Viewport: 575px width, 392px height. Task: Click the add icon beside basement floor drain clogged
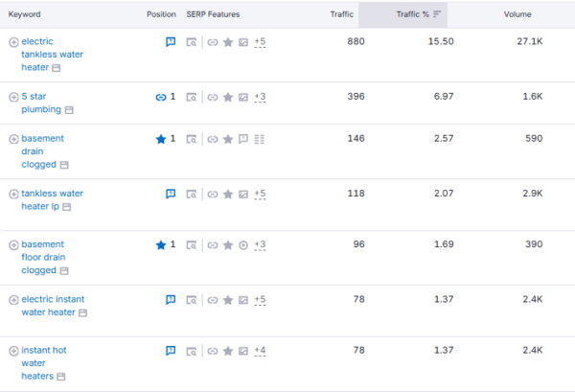click(x=13, y=245)
